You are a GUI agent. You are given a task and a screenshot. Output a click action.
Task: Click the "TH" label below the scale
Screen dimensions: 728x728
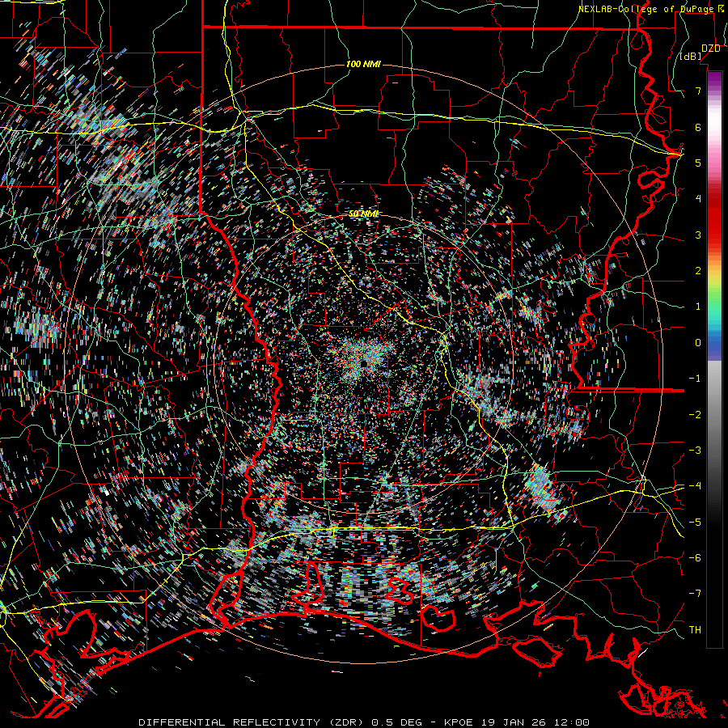[695, 630]
